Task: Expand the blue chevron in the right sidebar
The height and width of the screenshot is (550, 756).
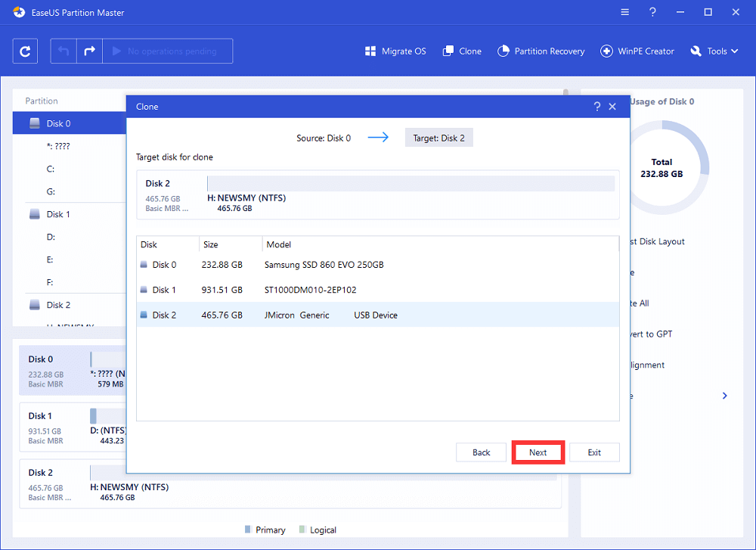Action: pyautogui.click(x=724, y=395)
